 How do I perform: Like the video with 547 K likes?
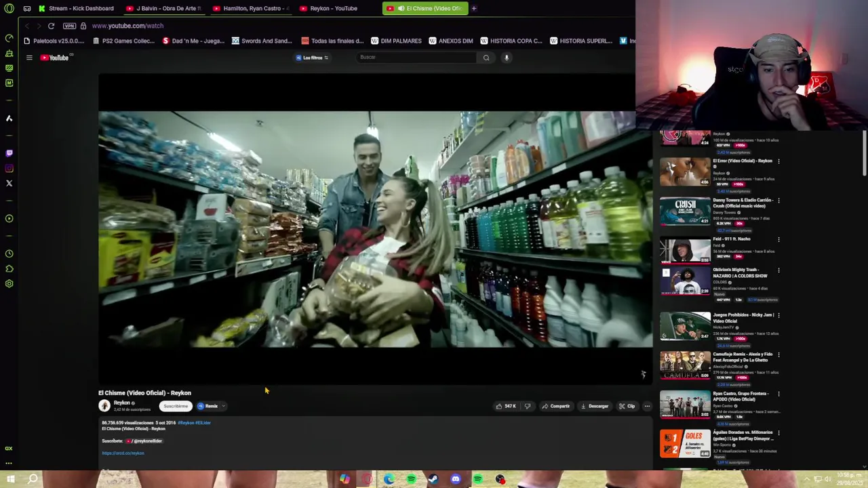coord(506,406)
